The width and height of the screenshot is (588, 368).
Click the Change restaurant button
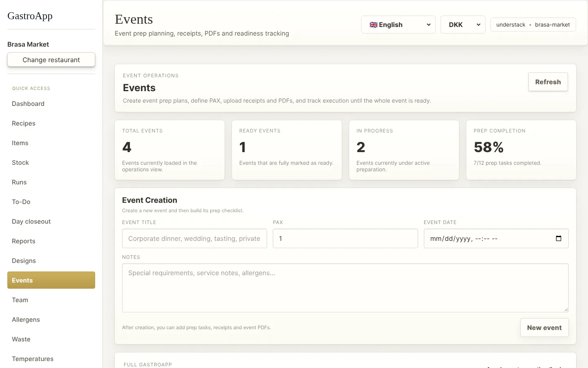point(51,60)
